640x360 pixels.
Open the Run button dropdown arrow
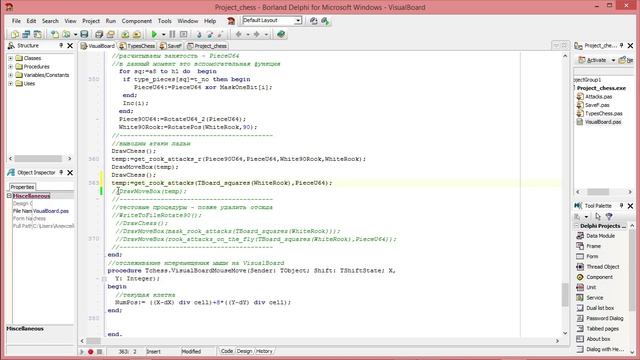pos(163,35)
